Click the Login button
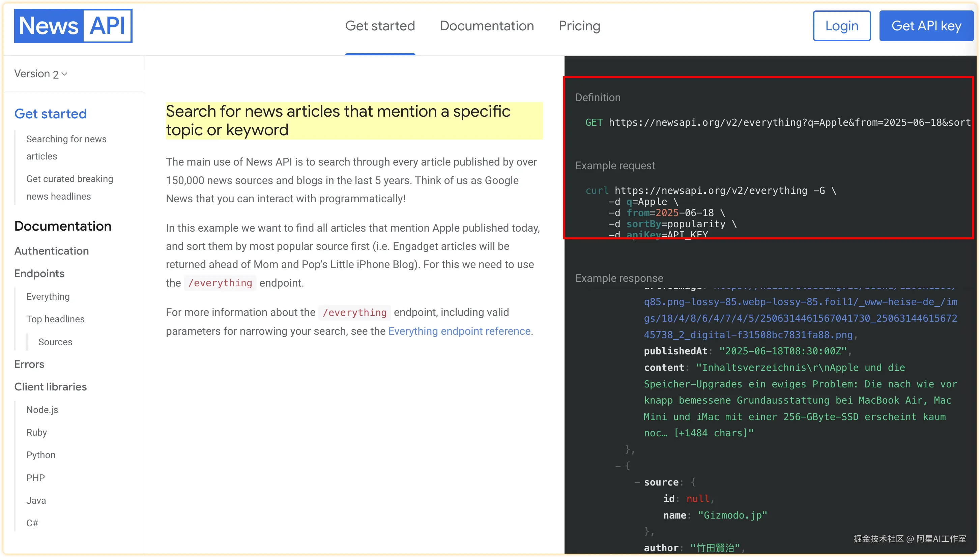 841,26
